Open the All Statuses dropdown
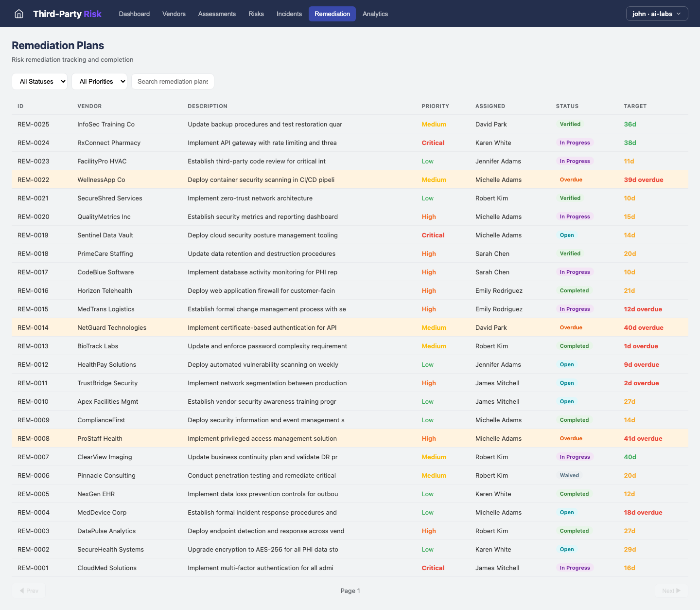Image resolution: width=700 pixels, height=610 pixels. [x=39, y=81]
